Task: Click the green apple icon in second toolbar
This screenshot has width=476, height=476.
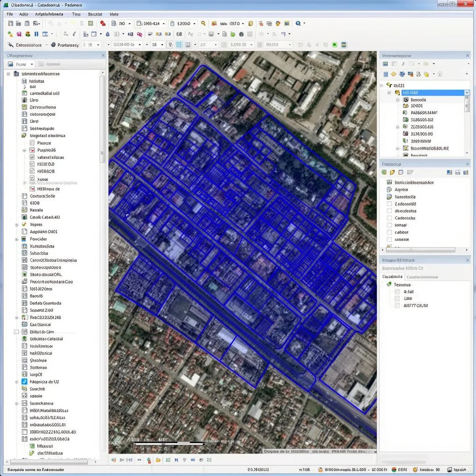Action: (x=233, y=34)
